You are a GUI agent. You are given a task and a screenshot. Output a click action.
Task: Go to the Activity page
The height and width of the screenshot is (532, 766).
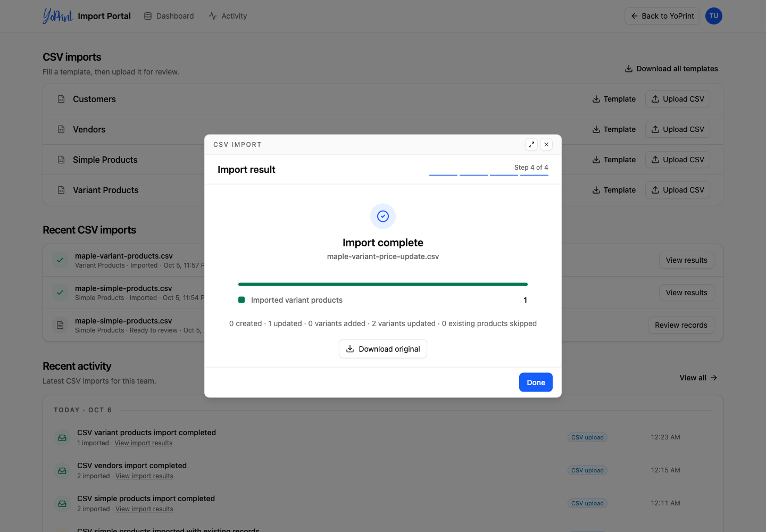click(228, 16)
